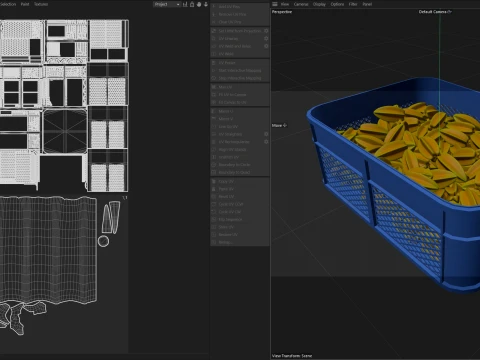Open the Selection menu
480x360 pixels.
pyautogui.click(x=8, y=4)
